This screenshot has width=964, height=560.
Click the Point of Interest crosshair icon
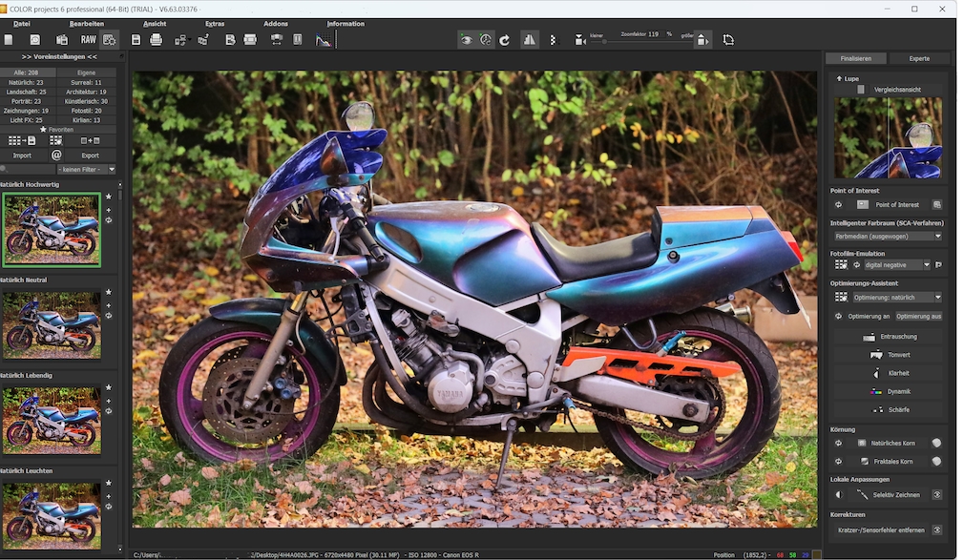click(x=839, y=204)
